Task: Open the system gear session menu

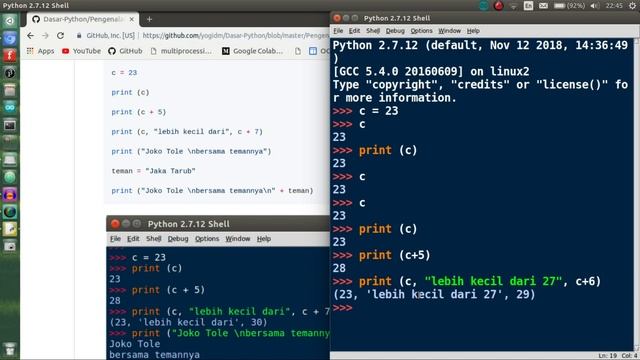Action: 632,6
